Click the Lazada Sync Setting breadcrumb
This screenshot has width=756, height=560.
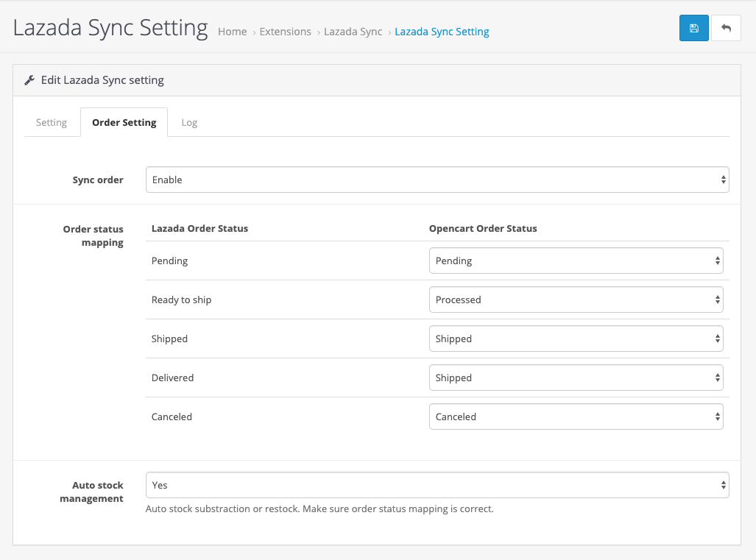[x=442, y=32]
